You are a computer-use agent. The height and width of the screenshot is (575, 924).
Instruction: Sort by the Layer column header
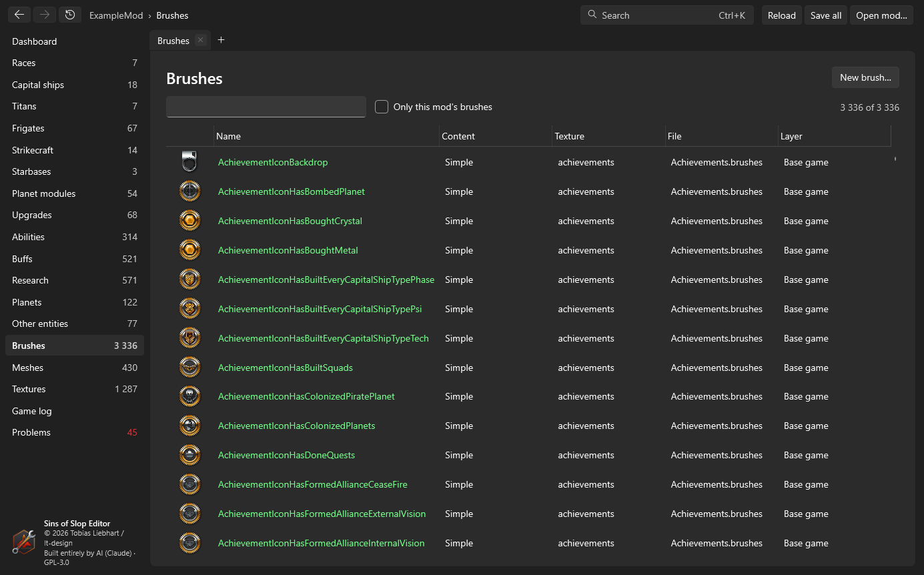point(834,136)
